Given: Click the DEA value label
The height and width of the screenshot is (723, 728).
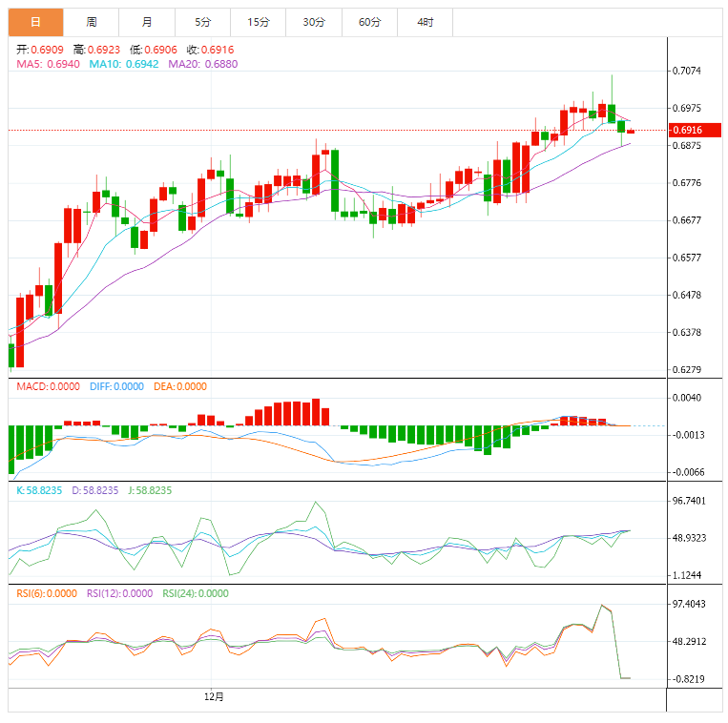Looking at the screenshot, I should (x=178, y=386).
